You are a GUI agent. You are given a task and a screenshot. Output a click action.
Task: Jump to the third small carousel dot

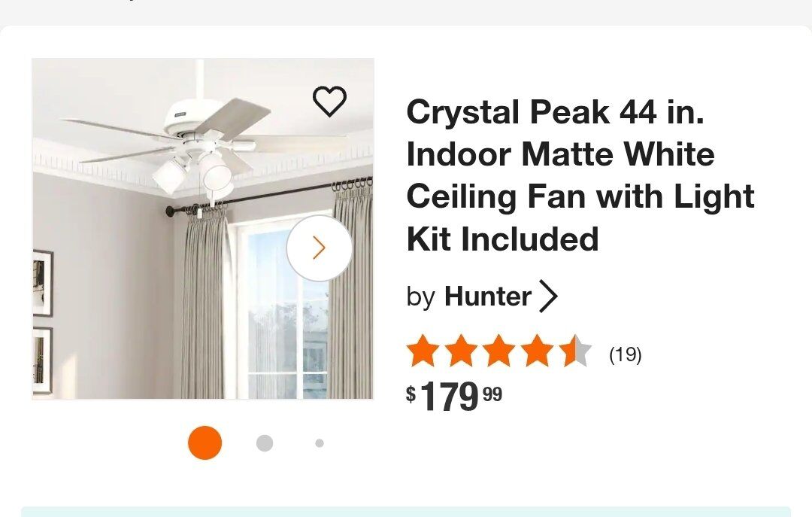(x=320, y=443)
